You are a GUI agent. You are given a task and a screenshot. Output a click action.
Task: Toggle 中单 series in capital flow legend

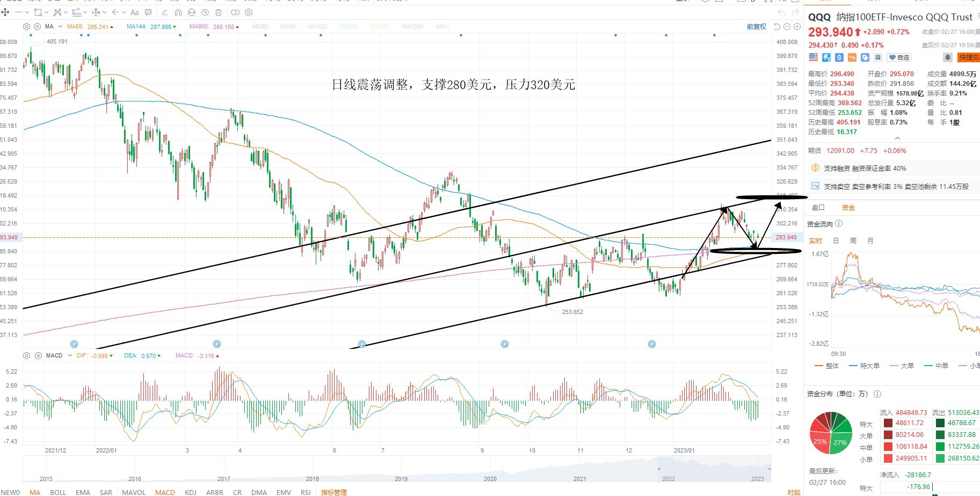(x=936, y=366)
